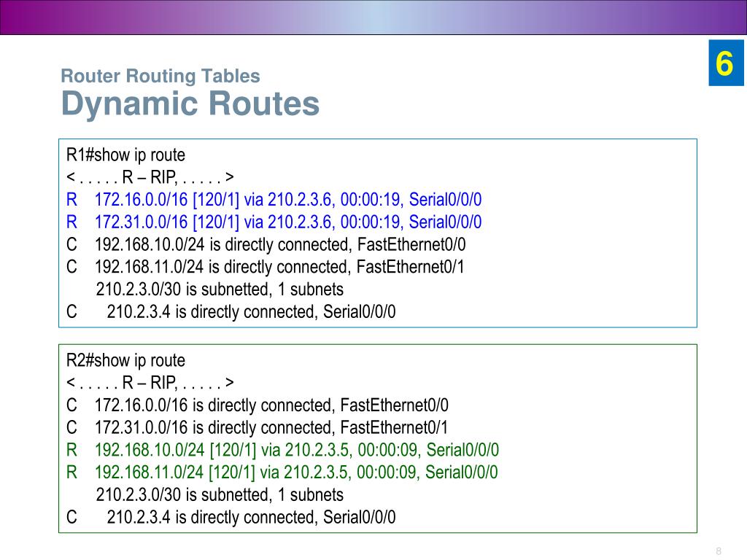Click R1's blue RIP route for 172.16.0.0/16
The height and width of the screenshot is (560, 747).
(x=274, y=200)
